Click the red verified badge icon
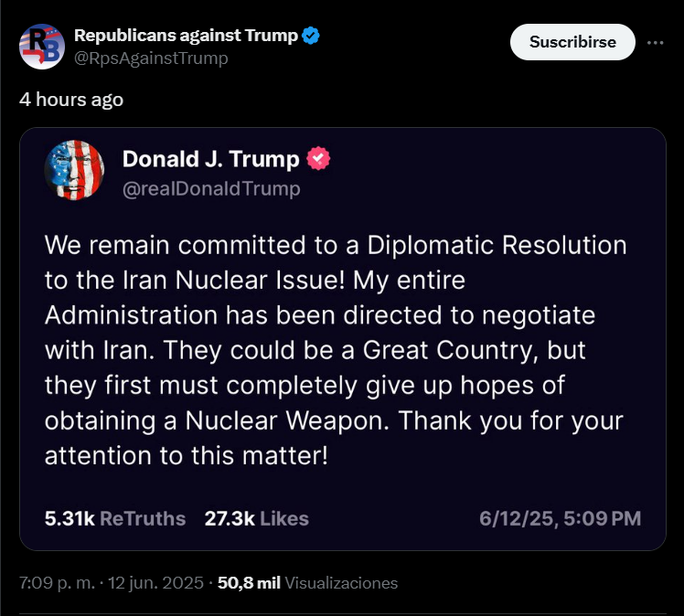The width and height of the screenshot is (684, 616). (x=318, y=159)
